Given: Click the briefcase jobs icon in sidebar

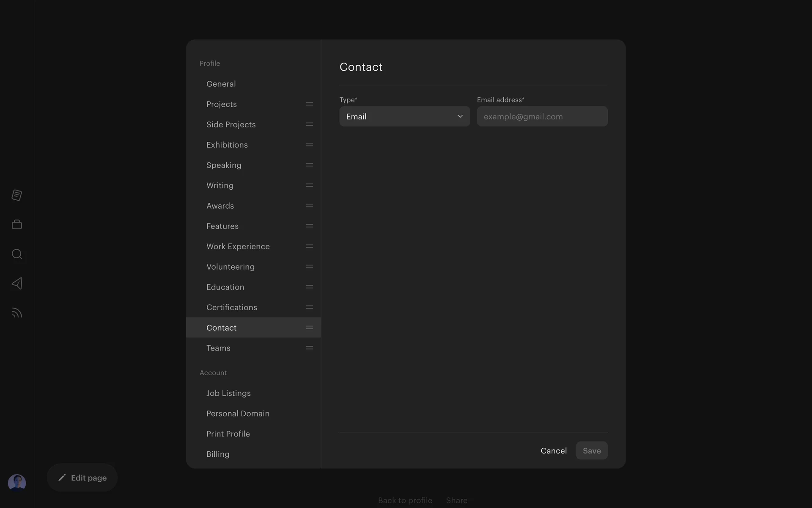Looking at the screenshot, I should (x=17, y=224).
